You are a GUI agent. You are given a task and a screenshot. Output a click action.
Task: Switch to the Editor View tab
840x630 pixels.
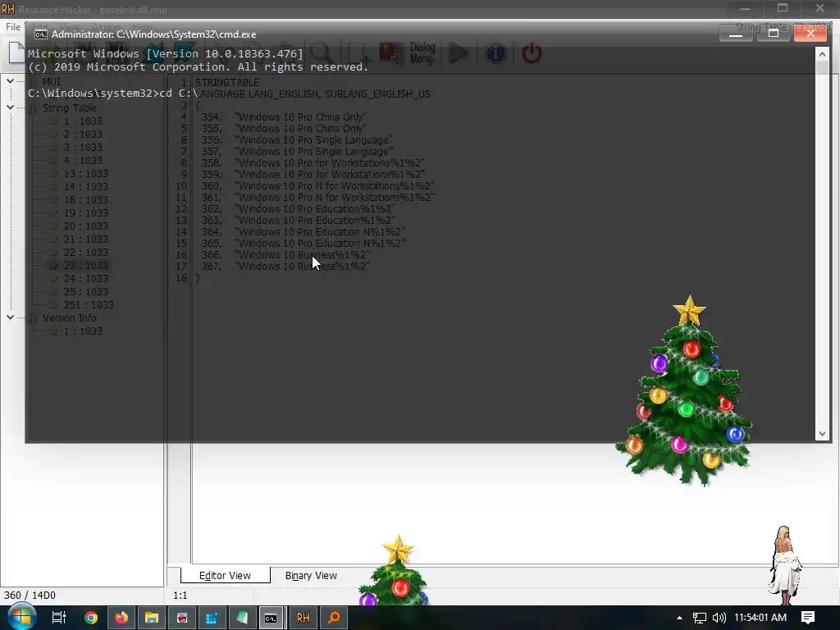click(x=225, y=575)
